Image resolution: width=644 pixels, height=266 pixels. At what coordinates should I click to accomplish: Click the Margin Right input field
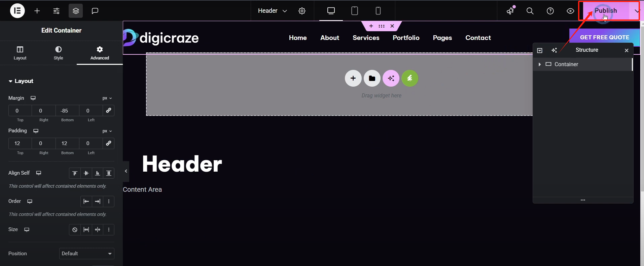click(44, 110)
